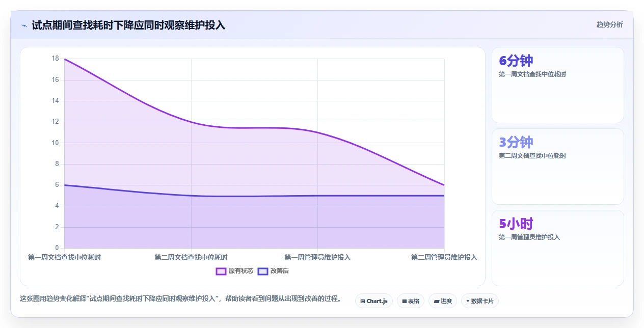This screenshot has height=328, width=644.
Task: Click the description sentence below the chart
Action: pyautogui.click(x=180, y=299)
